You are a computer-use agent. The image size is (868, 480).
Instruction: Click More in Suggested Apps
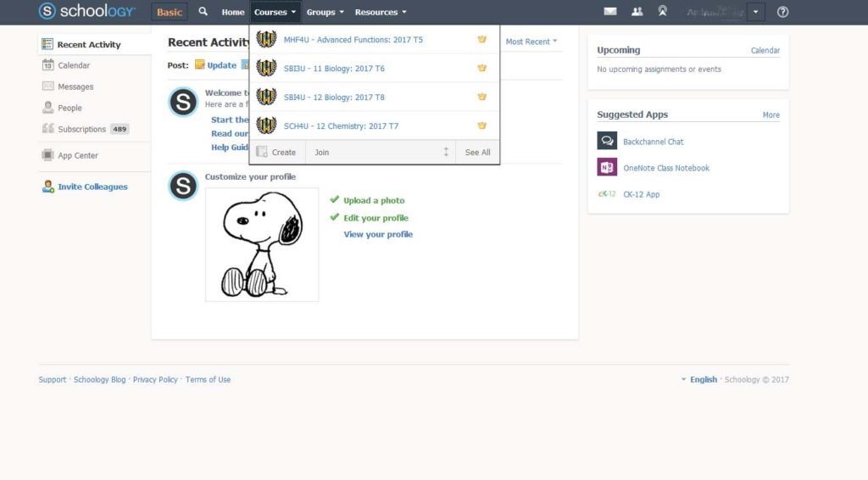771,115
